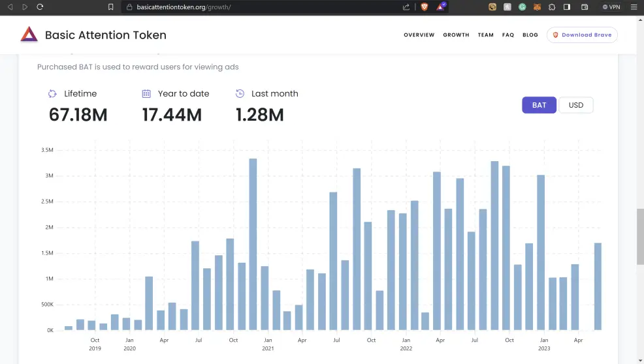
Task: Click the Jan 2021 x-axis label
Action: 268,344
